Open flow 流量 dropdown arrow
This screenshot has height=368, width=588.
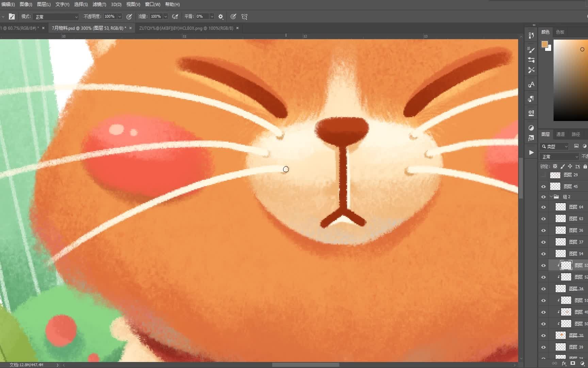click(x=166, y=16)
